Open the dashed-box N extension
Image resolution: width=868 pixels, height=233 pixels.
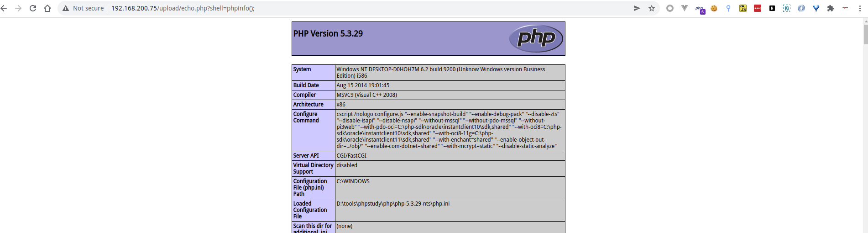tap(787, 8)
